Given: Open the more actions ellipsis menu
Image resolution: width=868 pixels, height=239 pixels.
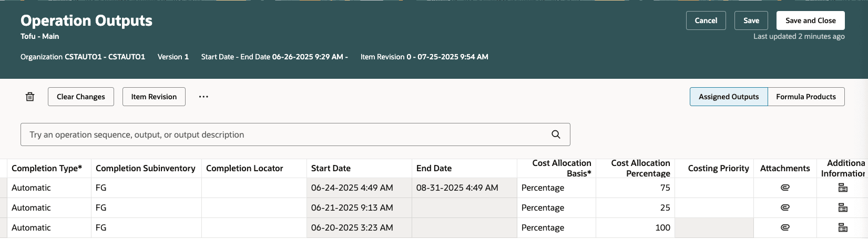Looking at the screenshot, I should [203, 97].
